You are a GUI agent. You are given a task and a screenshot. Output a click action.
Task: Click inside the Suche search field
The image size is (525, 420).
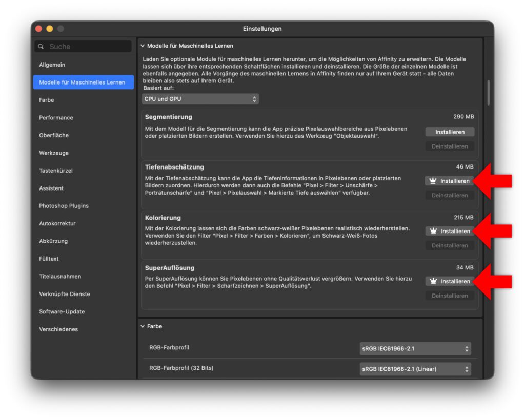pyautogui.click(x=82, y=46)
